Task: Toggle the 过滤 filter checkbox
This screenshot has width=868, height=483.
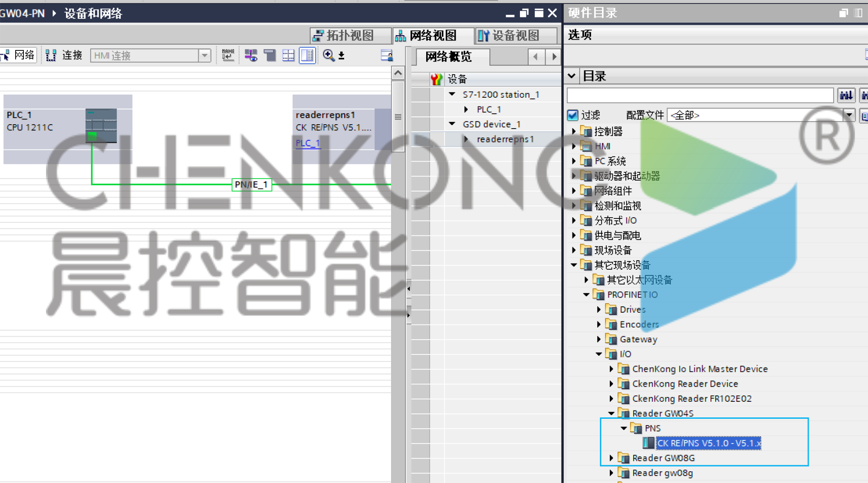Action: tap(573, 115)
